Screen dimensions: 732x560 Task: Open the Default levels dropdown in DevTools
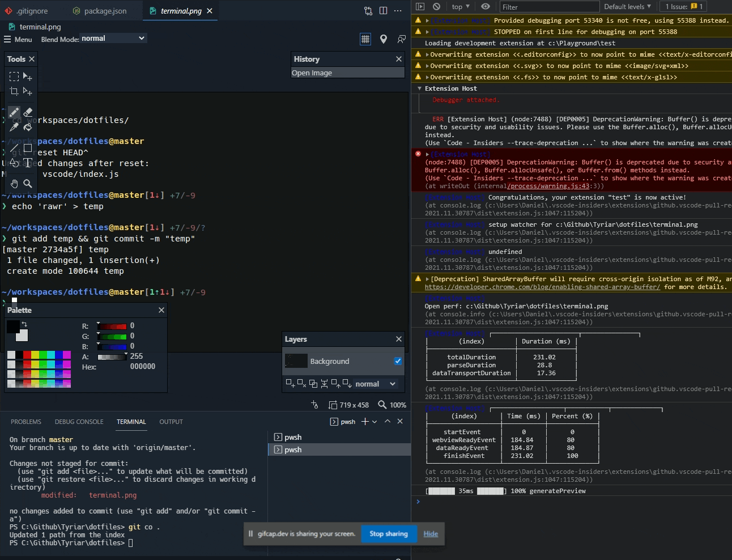[x=627, y=6]
